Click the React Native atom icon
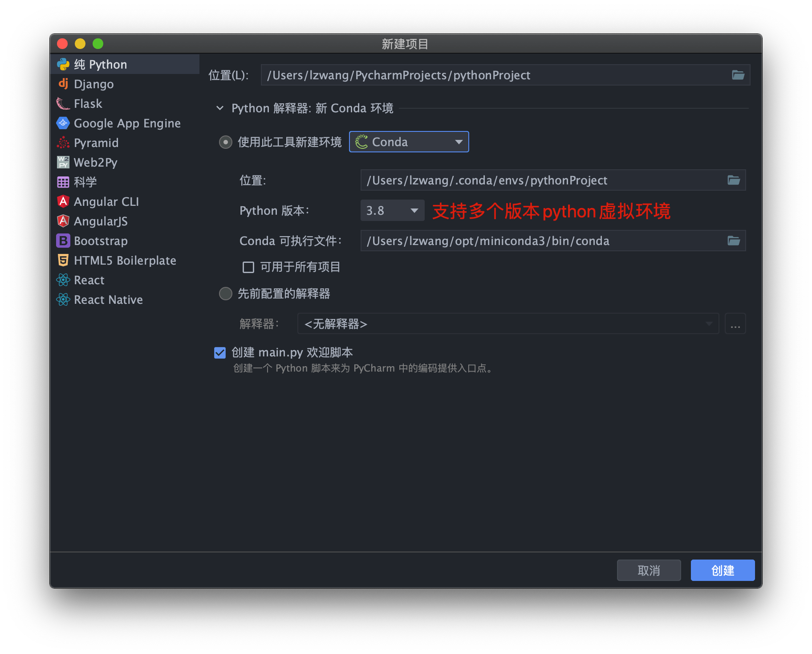 click(63, 299)
